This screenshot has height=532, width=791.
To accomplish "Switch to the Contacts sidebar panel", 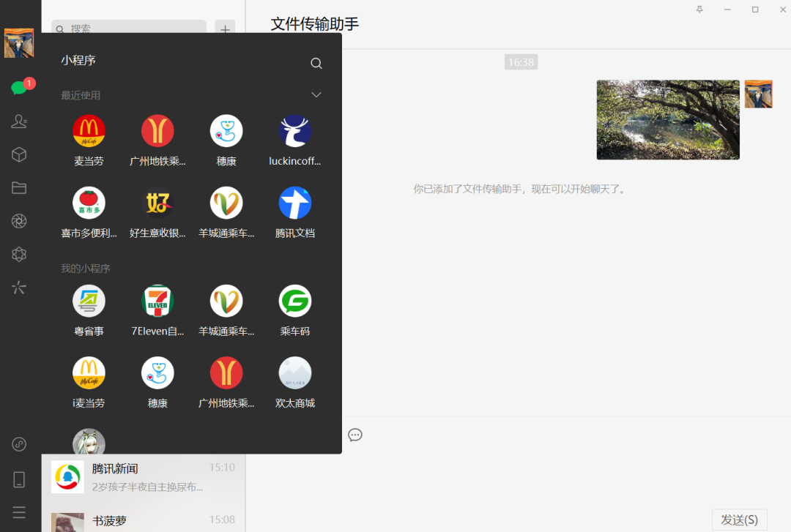I will pyautogui.click(x=19, y=121).
